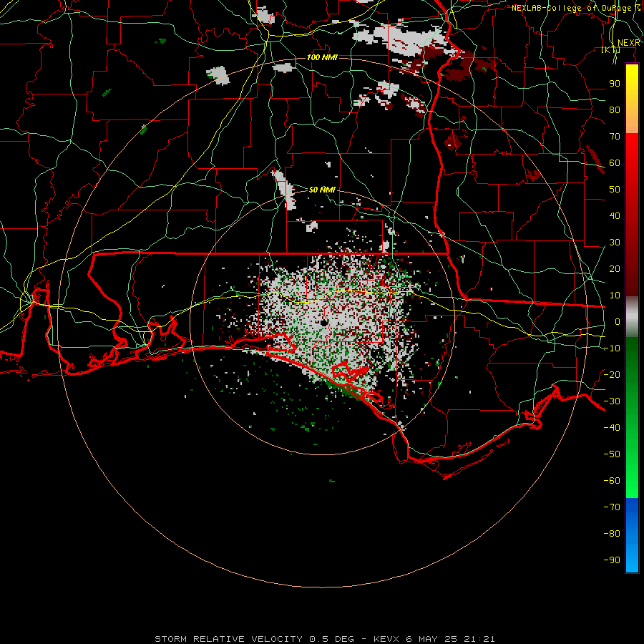Click the -50 value on velocity scale
Viewport: 644px width, 644px height.
612,454
